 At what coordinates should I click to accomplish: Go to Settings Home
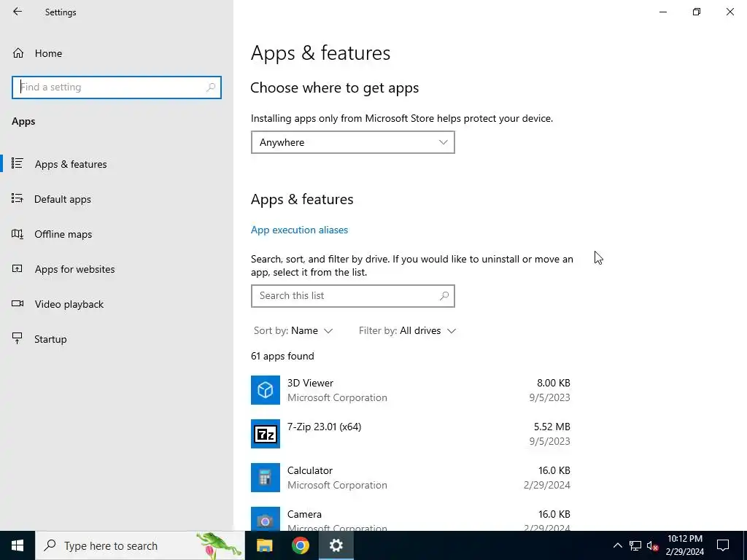[48, 53]
